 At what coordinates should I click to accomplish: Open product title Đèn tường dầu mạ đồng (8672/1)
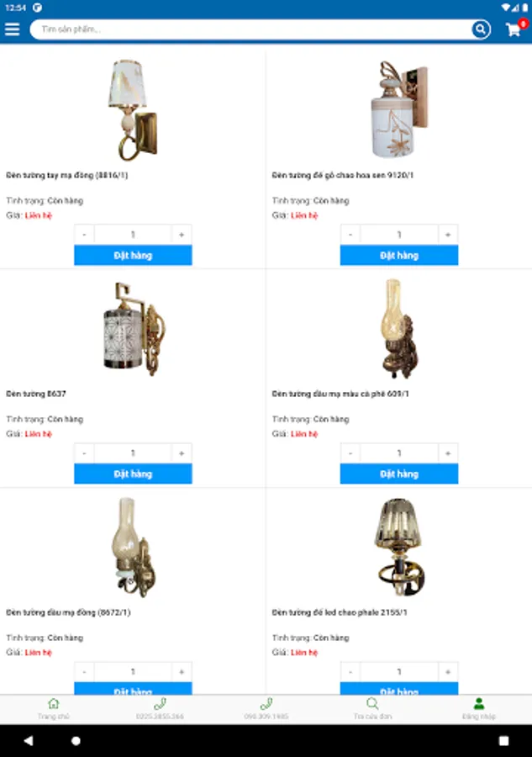pos(68,612)
